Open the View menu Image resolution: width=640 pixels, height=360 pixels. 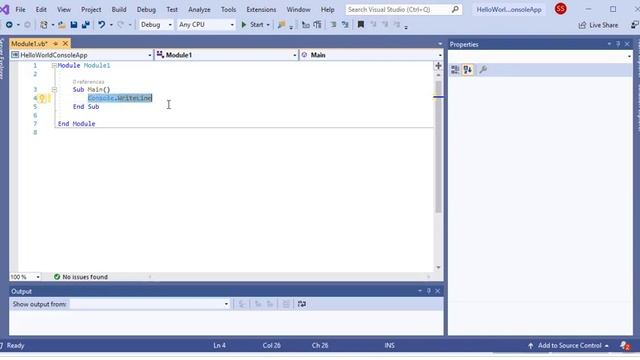click(64, 9)
